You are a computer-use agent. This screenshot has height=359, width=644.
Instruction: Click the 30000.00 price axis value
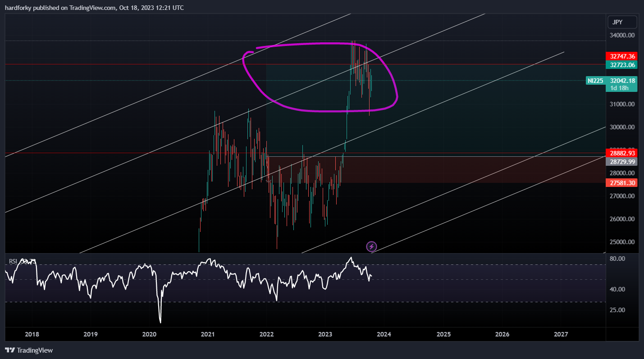[622, 127]
